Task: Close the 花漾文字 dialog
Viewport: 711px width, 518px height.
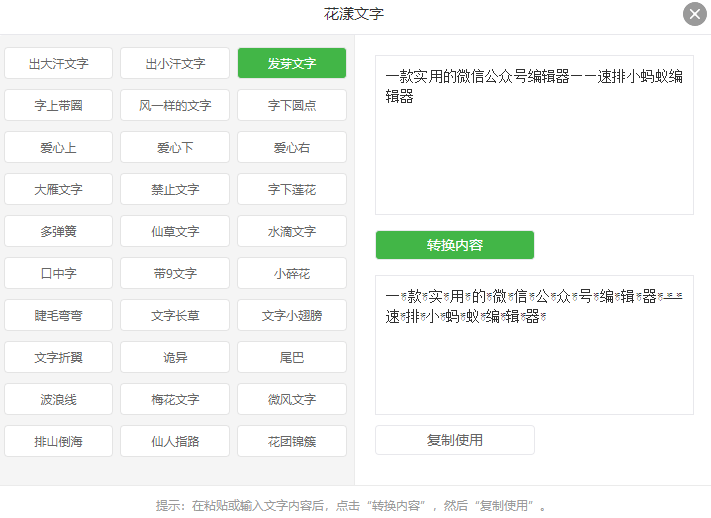Action: point(695,14)
